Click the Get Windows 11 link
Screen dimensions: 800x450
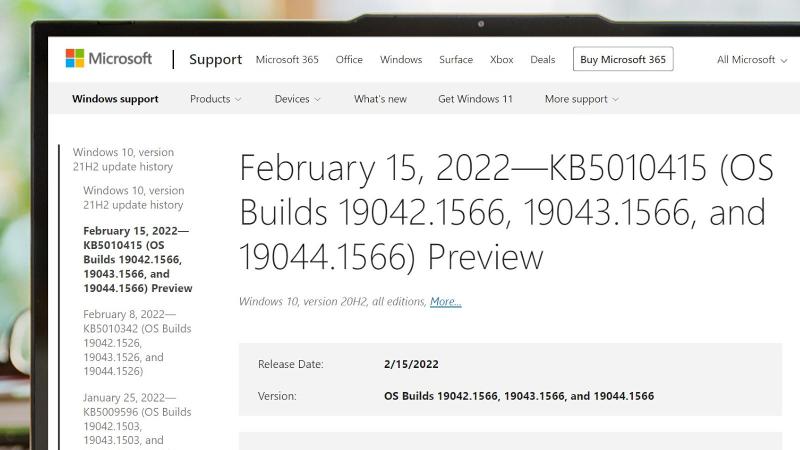point(475,99)
